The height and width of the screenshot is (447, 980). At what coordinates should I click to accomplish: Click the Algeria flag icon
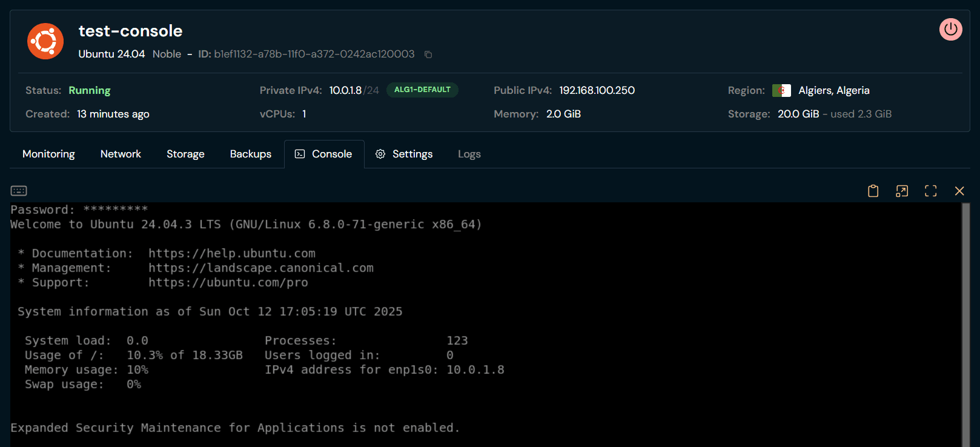[x=781, y=91]
